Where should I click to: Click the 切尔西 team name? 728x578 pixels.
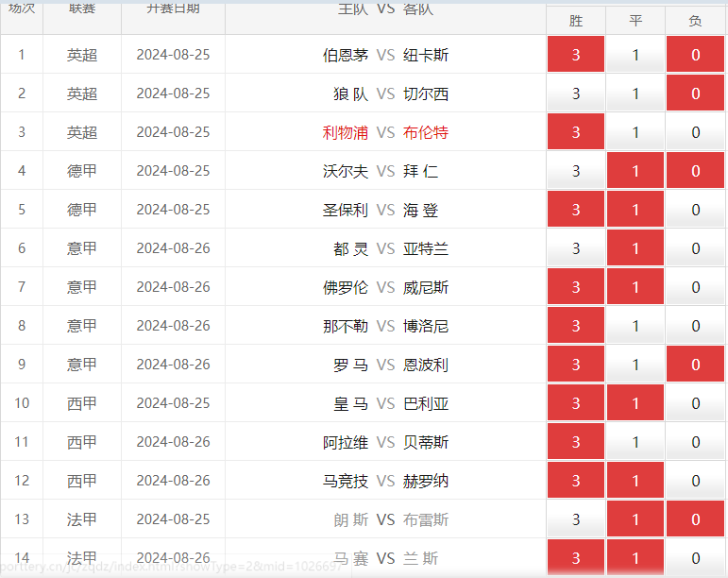[426, 93]
